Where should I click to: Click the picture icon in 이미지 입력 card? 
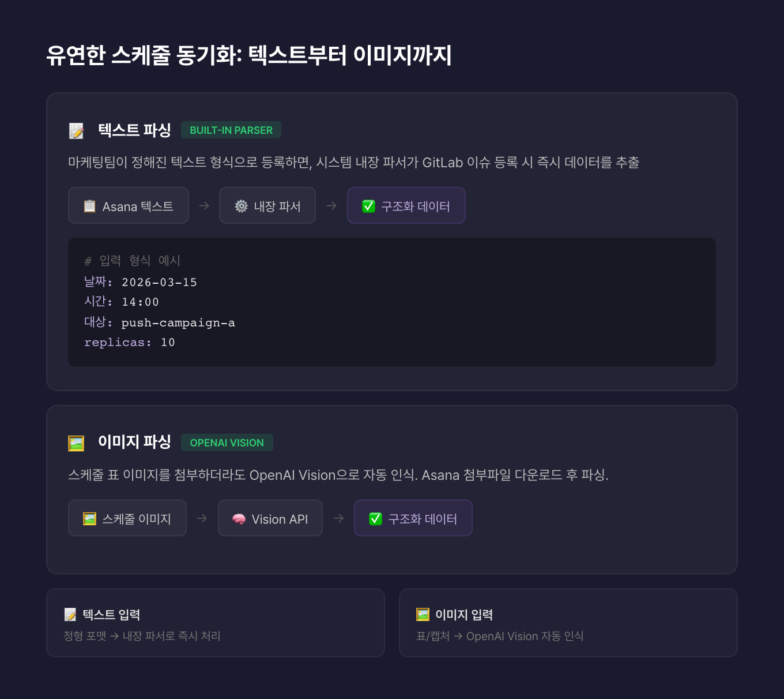tap(423, 615)
